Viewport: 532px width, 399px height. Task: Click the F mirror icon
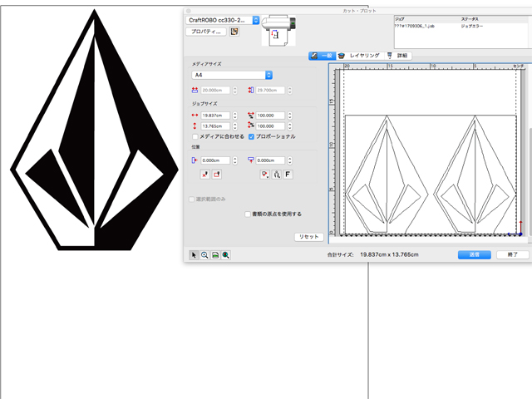tap(288, 175)
